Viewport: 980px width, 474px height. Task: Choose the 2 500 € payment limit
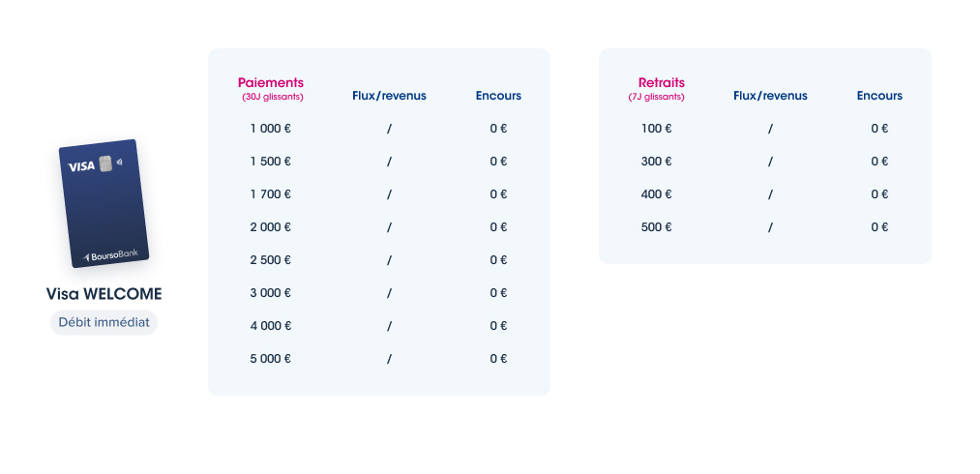[x=271, y=260]
